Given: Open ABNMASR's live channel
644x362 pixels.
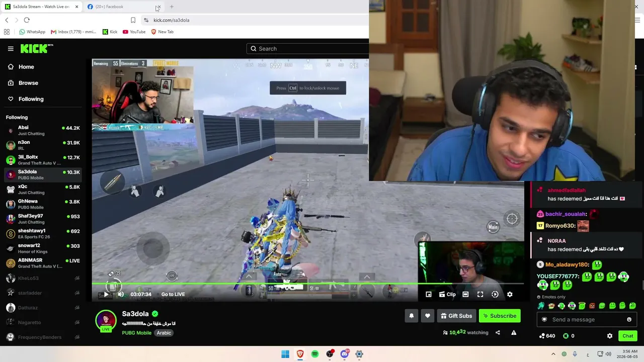Looking at the screenshot, I should pos(43,263).
